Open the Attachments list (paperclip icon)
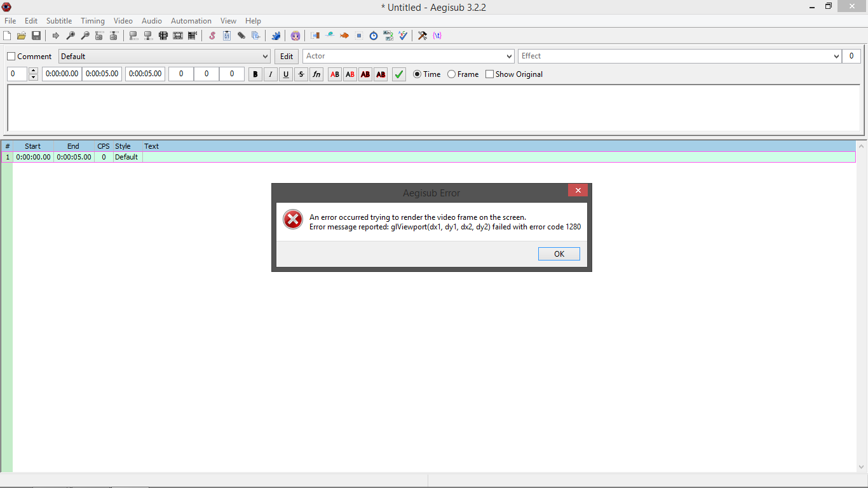This screenshot has width=868, height=488. point(241,36)
